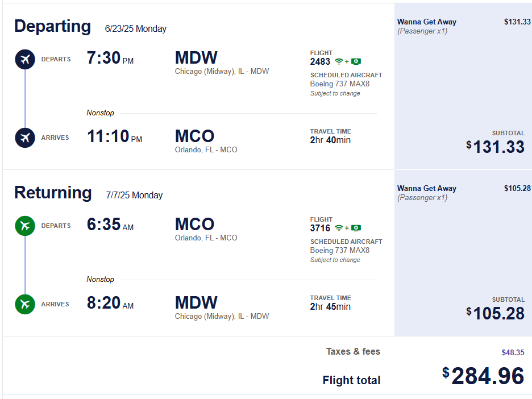Click the departing flight MDW departs plane icon
The height and width of the screenshot is (399, 532).
click(x=25, y=59)
